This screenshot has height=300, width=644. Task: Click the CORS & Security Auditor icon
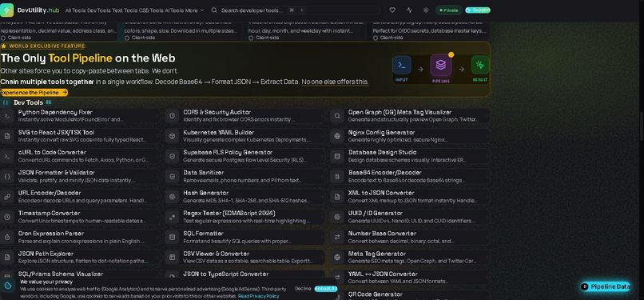point(172,116)
